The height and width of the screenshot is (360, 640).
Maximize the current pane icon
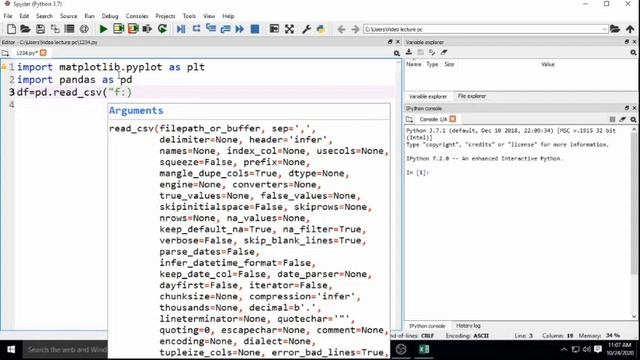[x=274, y=29]
